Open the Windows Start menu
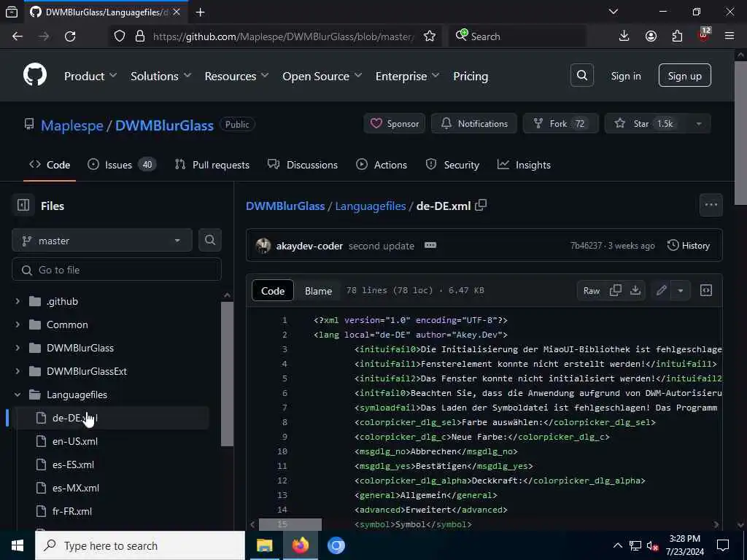Screen dimensions: 747x560 [x=18, y=545]
